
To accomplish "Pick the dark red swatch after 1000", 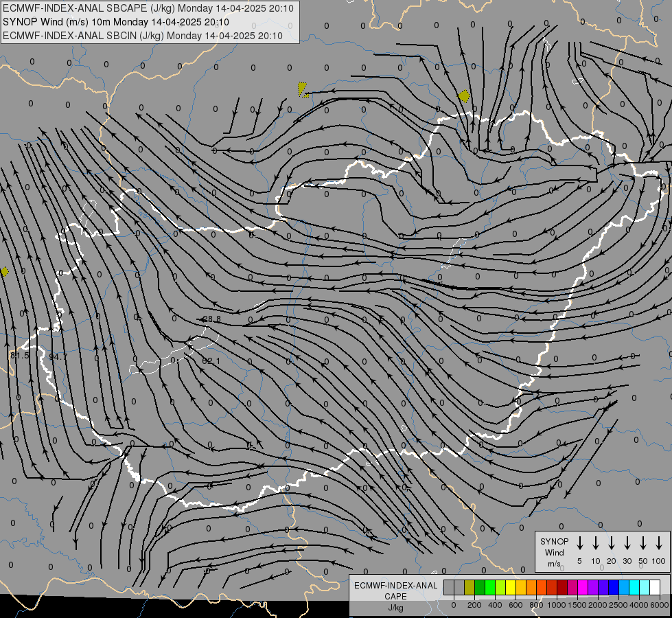I will tap(562, 587).
